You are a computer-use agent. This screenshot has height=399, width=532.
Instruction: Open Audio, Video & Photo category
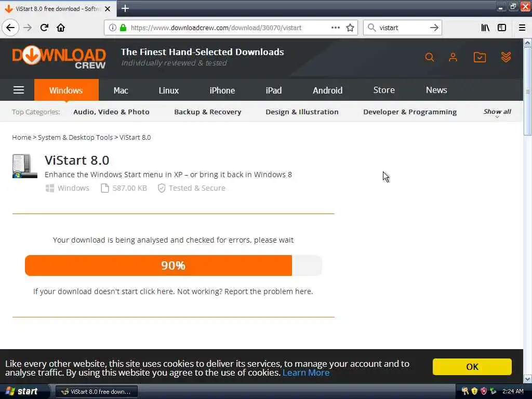pos(111,112)
